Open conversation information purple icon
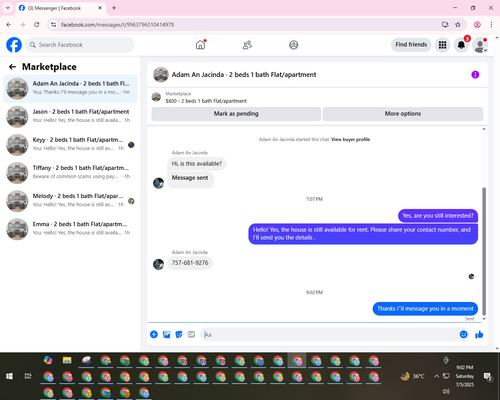This screenshot has width=500, height=400. click(x=475, y=75)
